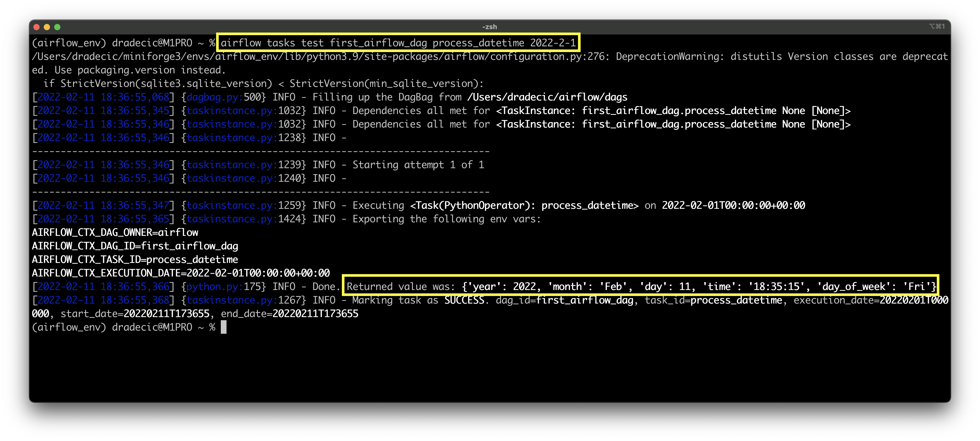Click the yellow minimize window control
The image size is (980, 441).
coord(47,27)
